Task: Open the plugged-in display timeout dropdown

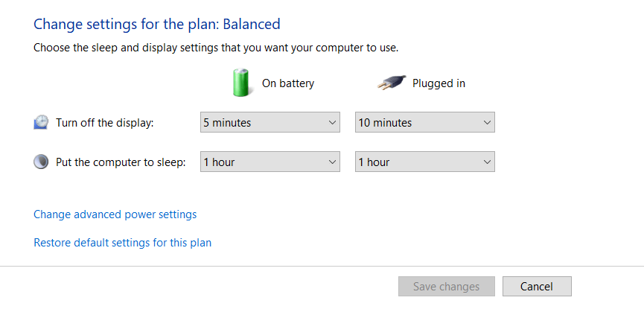Action: (x=424, y=122)
